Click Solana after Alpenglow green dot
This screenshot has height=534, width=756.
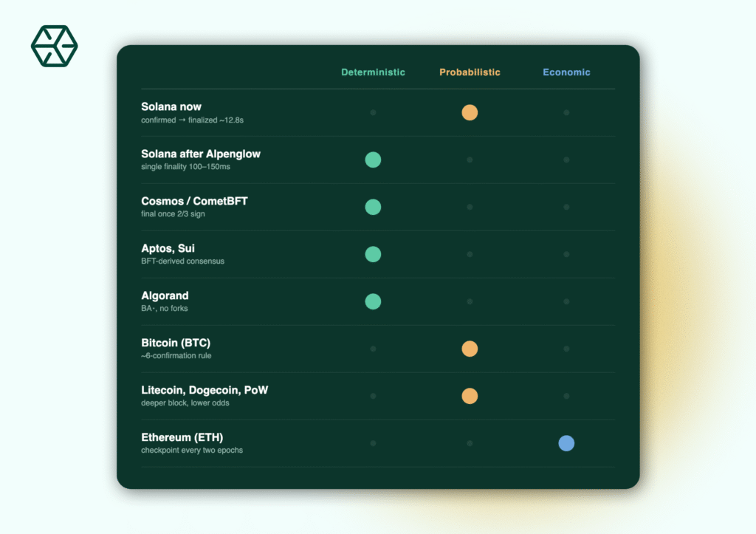pos(373,160)
